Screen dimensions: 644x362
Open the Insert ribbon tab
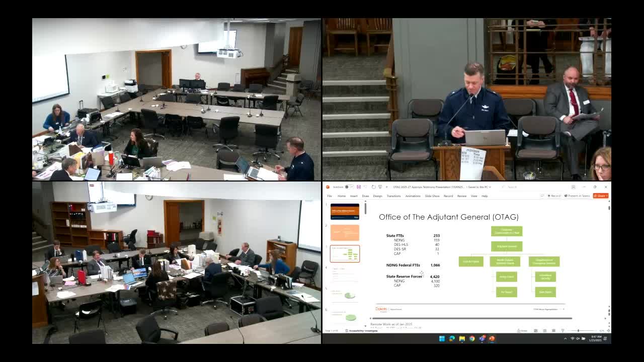354,196
